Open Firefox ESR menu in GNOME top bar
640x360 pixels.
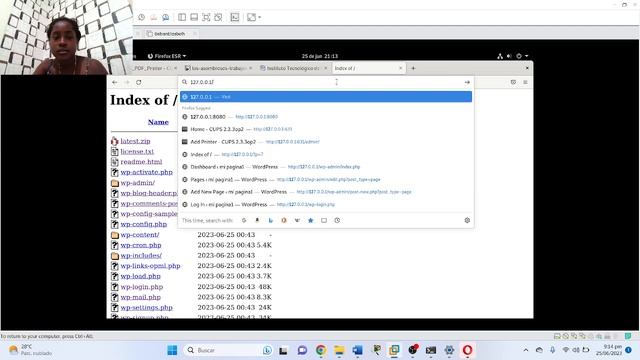pos(167,56)
